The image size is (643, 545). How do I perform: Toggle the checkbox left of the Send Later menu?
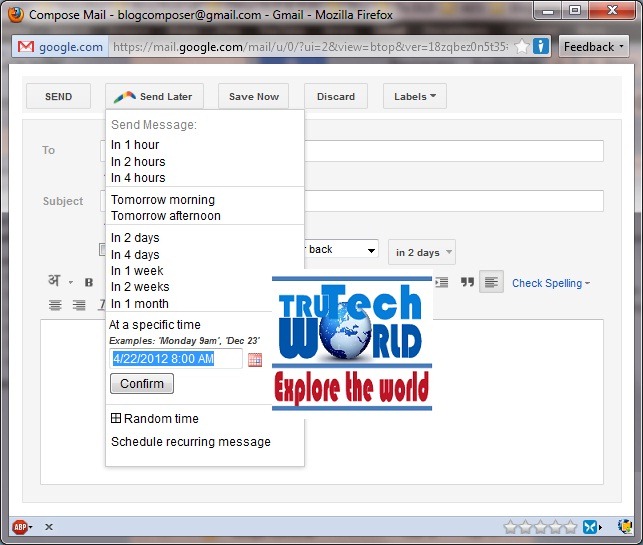tap(103, 249)
